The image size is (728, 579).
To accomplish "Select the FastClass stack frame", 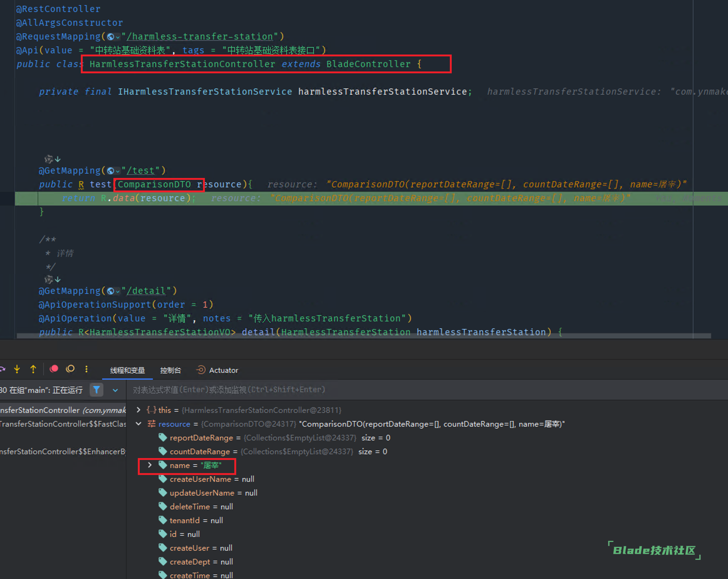I will (63, 424).
